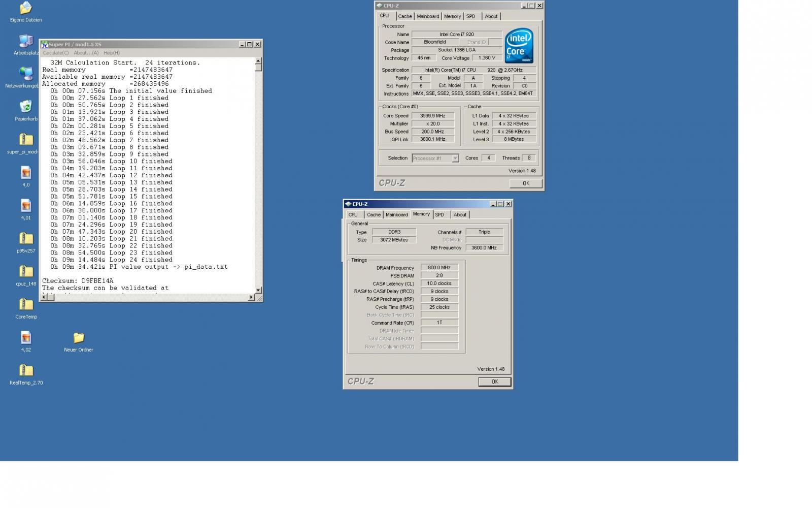This screenshot has height=508, width=812.
Task: Click the CPU-Z processor window title icon
Action: [380, 6]
